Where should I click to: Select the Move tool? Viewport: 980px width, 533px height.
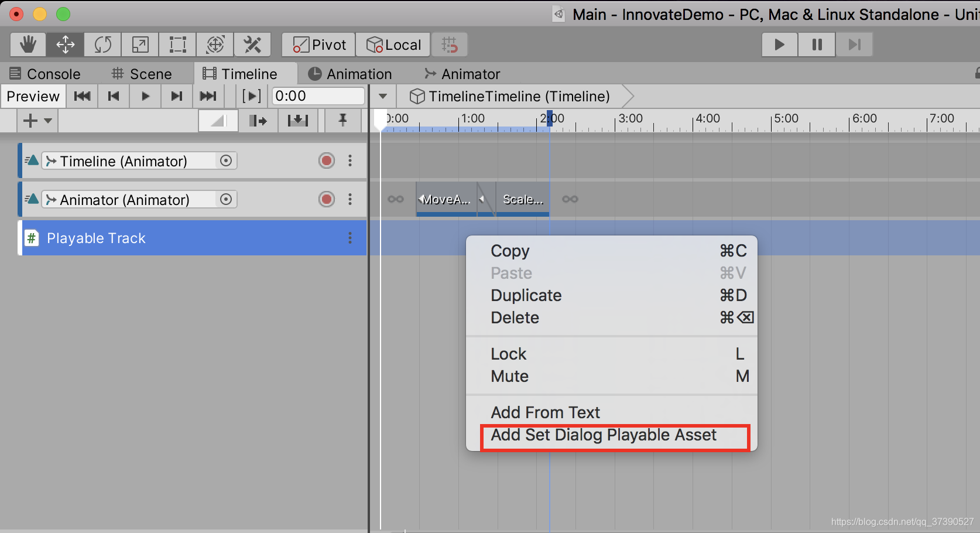tap(65, 45)
